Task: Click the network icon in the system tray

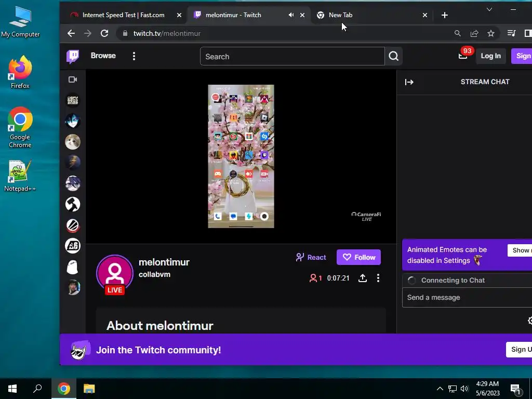Action: (x=453, y=389)
